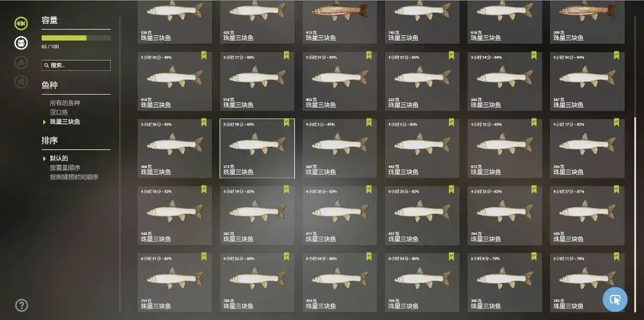Select the white round icon below the keepnet
The image size is (644, 320).
(x=21, y=42)
